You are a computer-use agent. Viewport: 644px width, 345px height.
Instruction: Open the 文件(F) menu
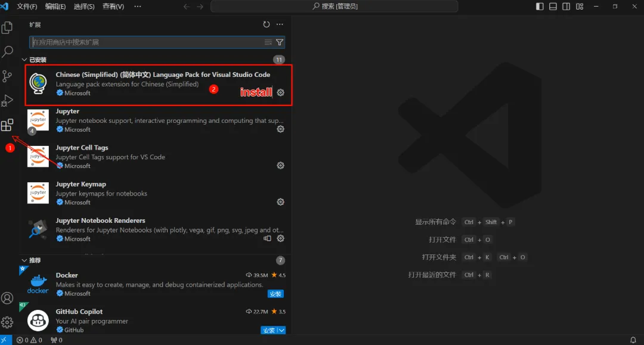[x=27, y=7]
